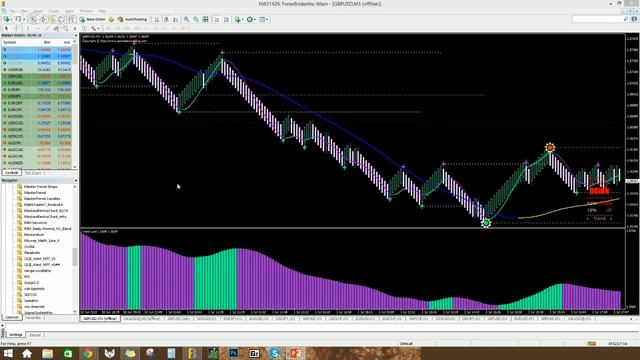Click the tile windows icon
The image size is (640, 360).
click(206, 19)
